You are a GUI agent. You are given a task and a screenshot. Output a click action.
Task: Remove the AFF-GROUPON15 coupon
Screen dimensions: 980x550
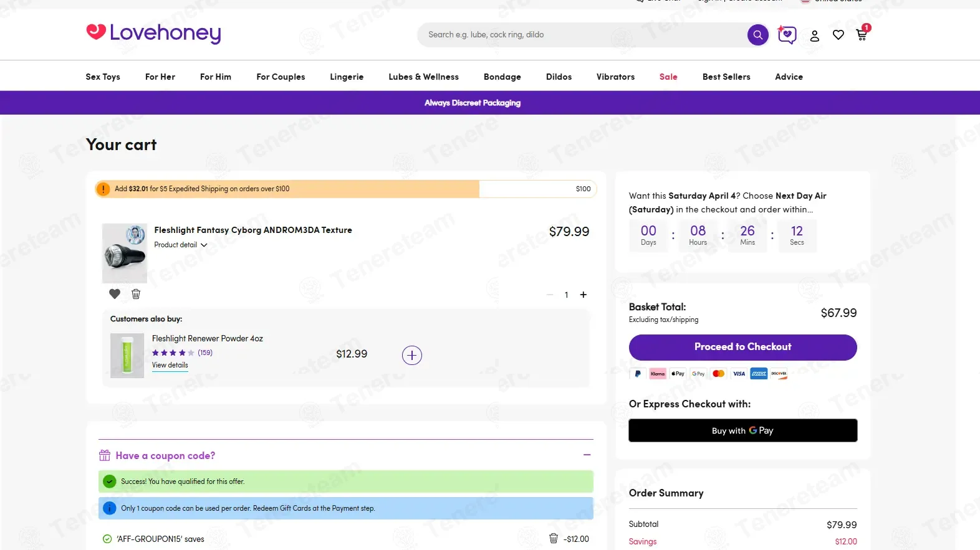coord(553,538)
